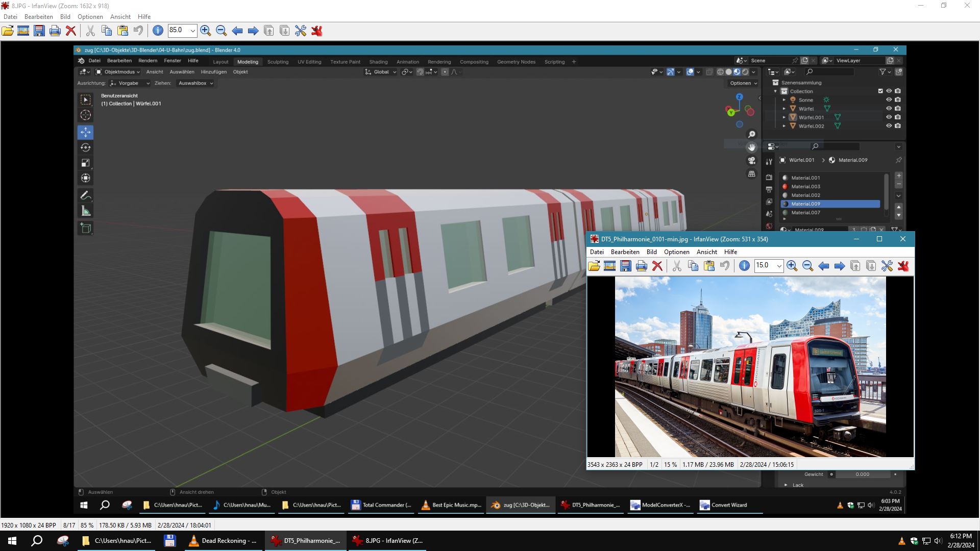Zoom in on 8.JPG with the magnifier plus icon
This screenshot has width=980, height=551.
pyautogui.click(x=206, y=31)
